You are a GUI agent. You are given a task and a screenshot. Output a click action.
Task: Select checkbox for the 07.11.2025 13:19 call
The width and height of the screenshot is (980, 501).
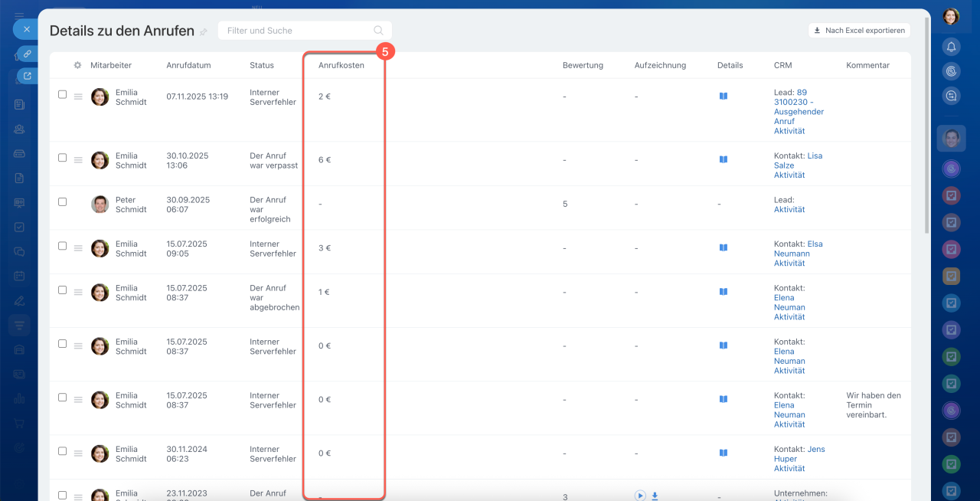pos(63,94)
